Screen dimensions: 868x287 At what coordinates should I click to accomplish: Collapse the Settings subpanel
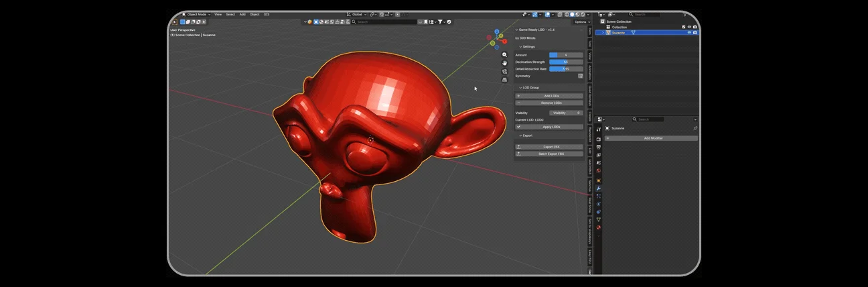tap(520, 47)
